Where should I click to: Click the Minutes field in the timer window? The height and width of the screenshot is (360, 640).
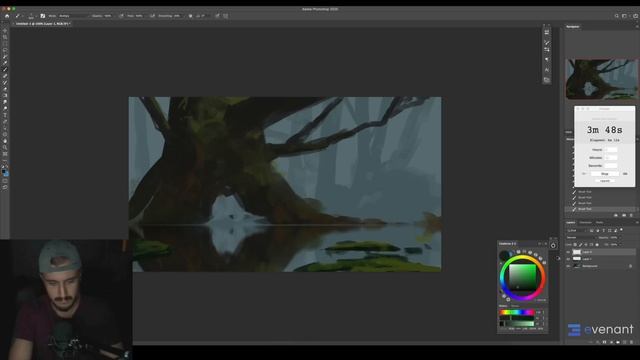coord(611,158)
